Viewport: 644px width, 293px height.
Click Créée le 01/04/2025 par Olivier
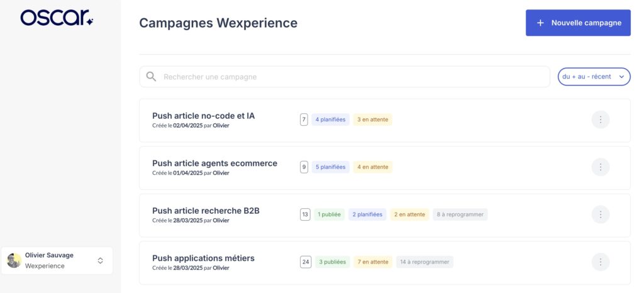191,173
